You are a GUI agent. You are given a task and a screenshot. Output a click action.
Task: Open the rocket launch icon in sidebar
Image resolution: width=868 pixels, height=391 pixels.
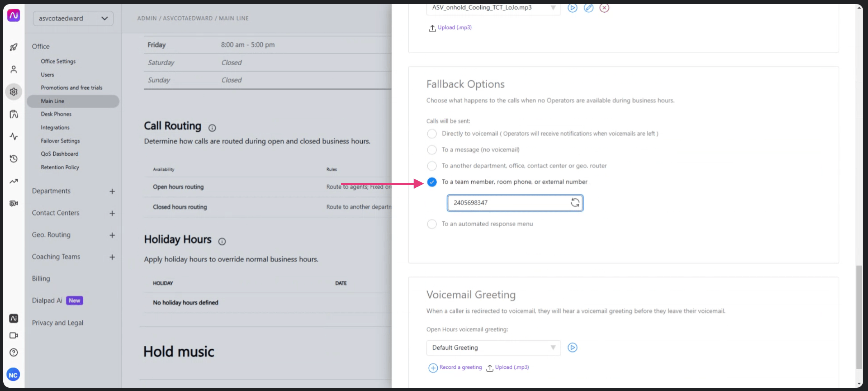tap(14, 47)
